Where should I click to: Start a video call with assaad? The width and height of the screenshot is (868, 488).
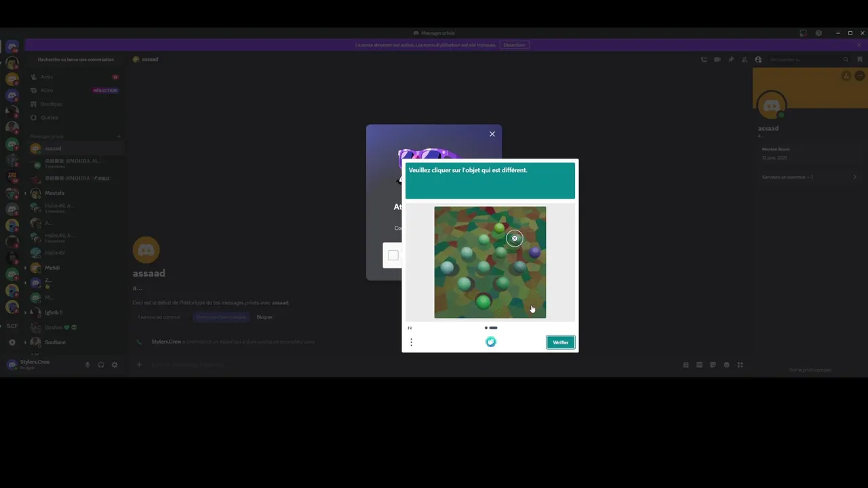717,60
